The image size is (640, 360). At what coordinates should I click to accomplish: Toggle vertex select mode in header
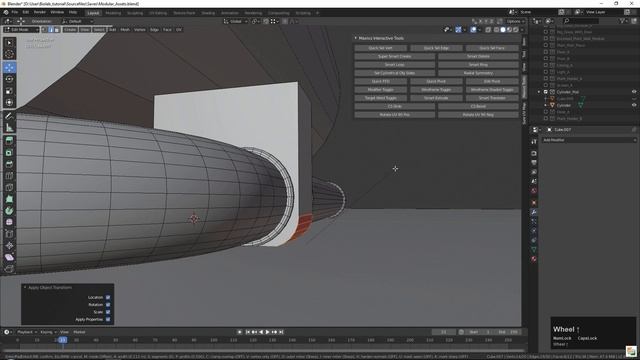(x=44, y=30)
